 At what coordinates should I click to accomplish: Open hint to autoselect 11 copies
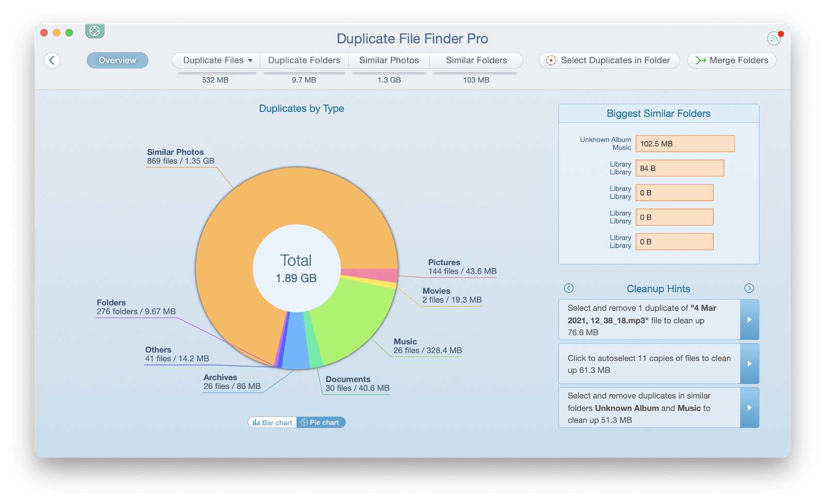coord(650,364)
